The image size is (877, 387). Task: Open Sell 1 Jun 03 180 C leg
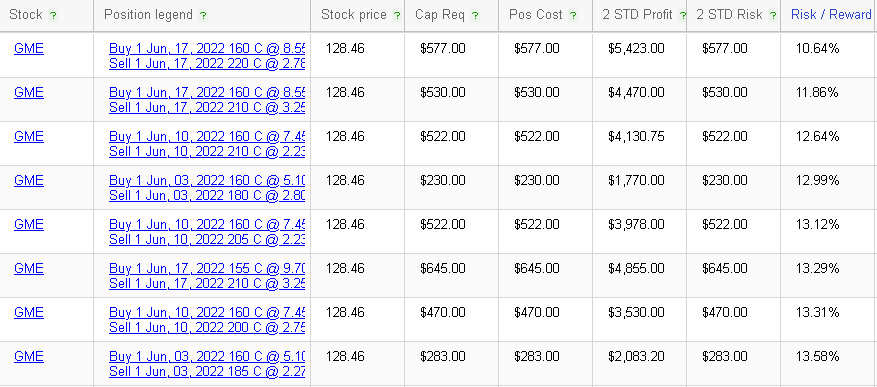point(207,195)
